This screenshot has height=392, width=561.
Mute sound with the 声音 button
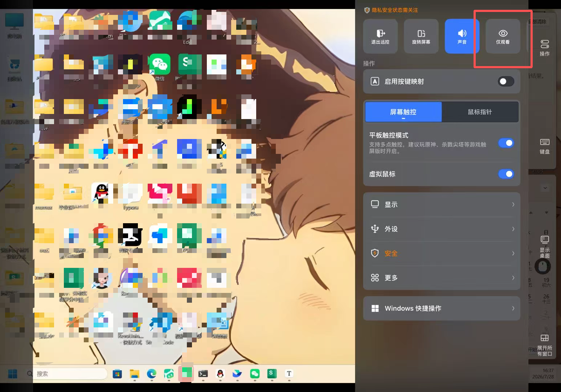[x=462, y=36]
